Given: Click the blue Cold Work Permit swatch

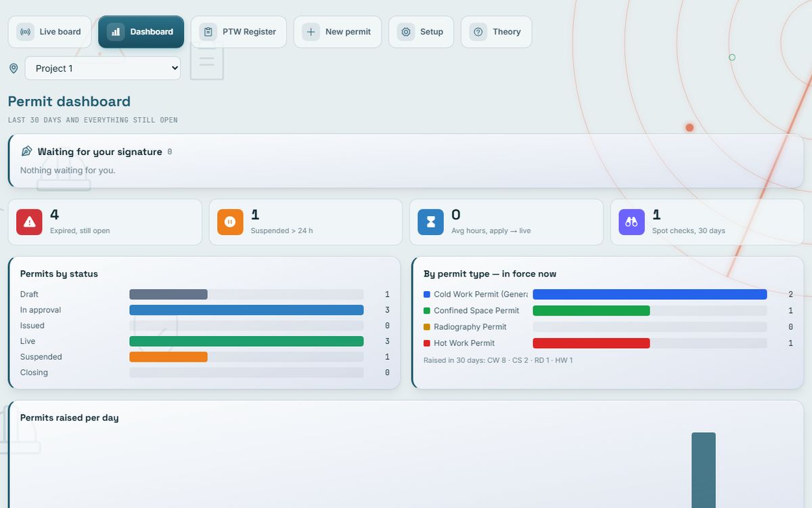Looking at the screenshot, I should pyautogui.click(x=427, y=295).
